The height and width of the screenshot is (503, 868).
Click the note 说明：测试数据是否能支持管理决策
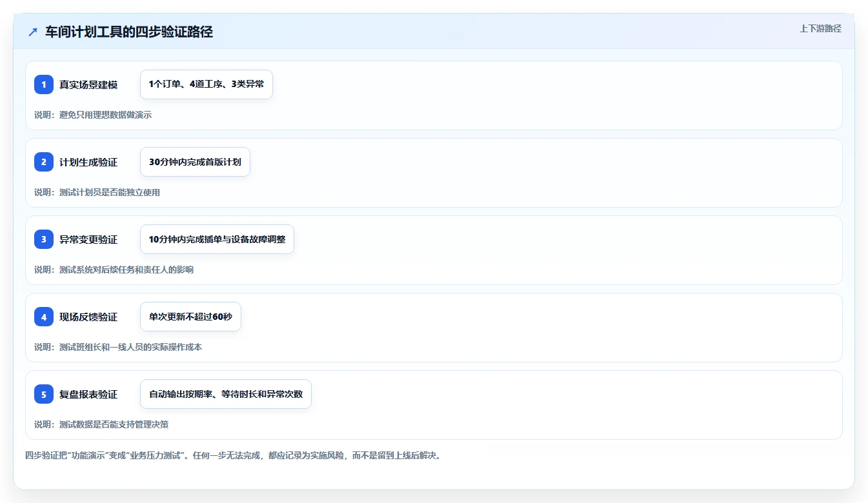101,424
